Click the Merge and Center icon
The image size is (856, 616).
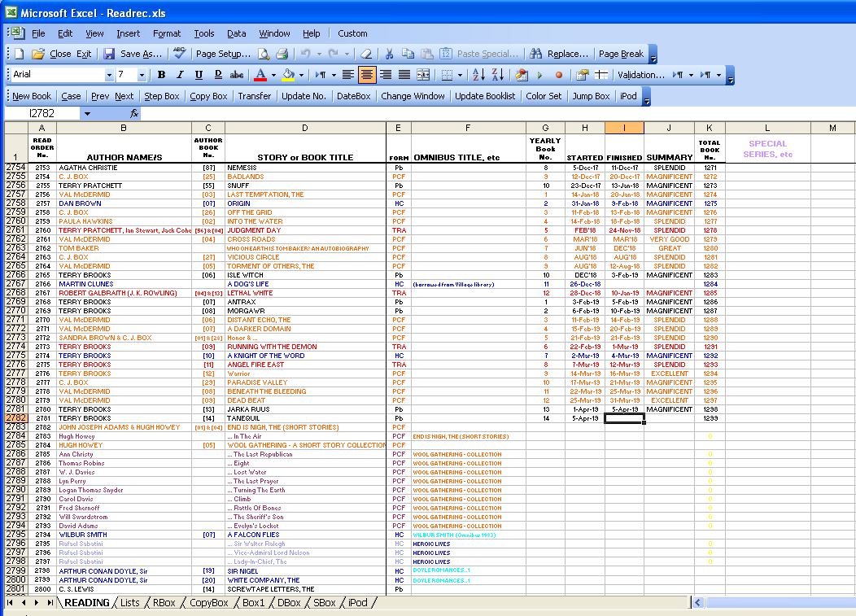point(423,75)
